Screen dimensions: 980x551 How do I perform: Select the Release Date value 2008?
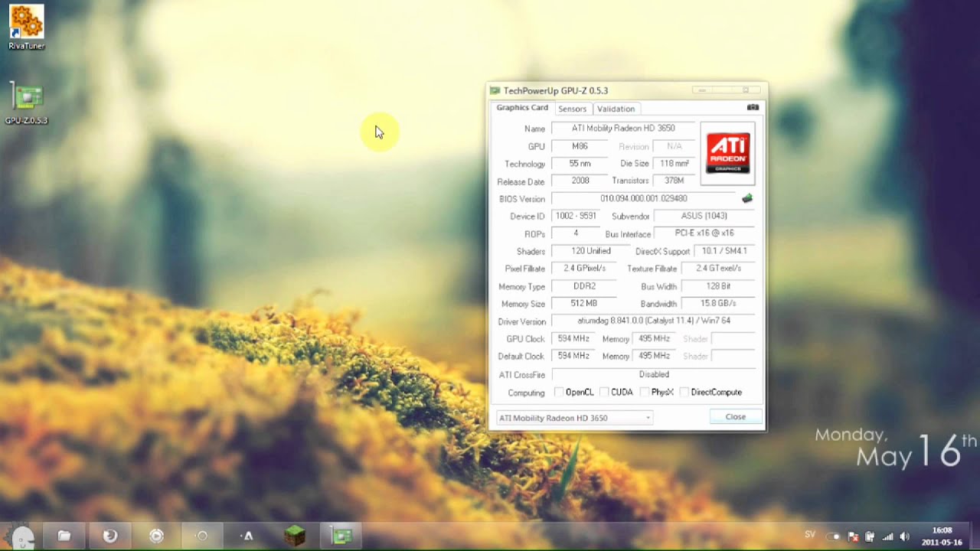click(580, 181)
